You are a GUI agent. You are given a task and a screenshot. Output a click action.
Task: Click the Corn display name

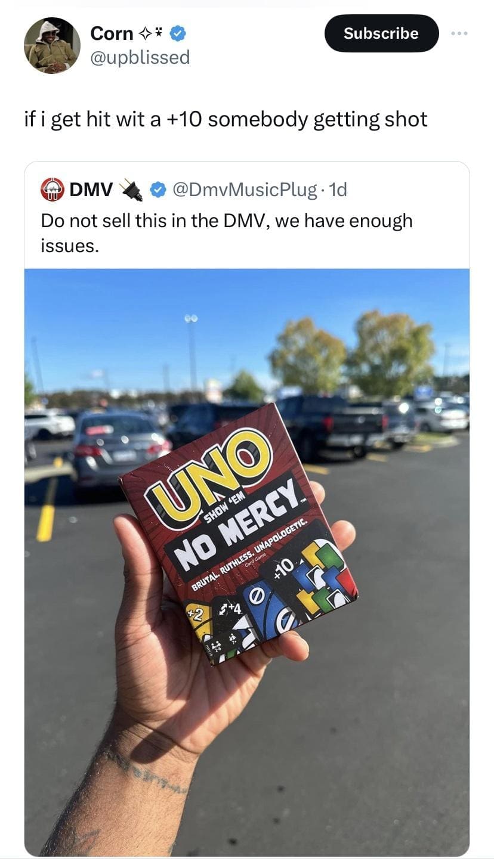coord(112,34)
